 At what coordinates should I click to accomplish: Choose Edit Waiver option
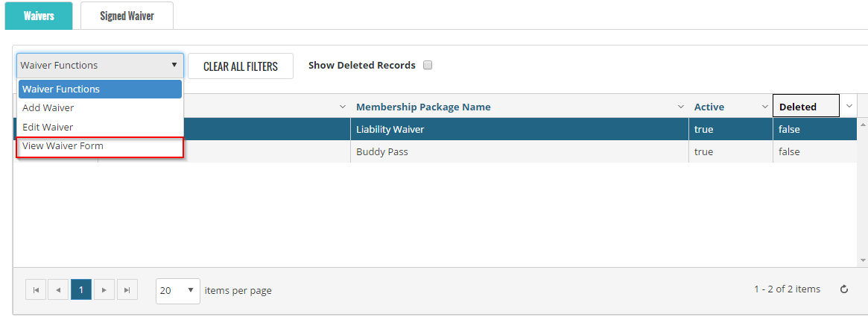(x=48, y=128)
